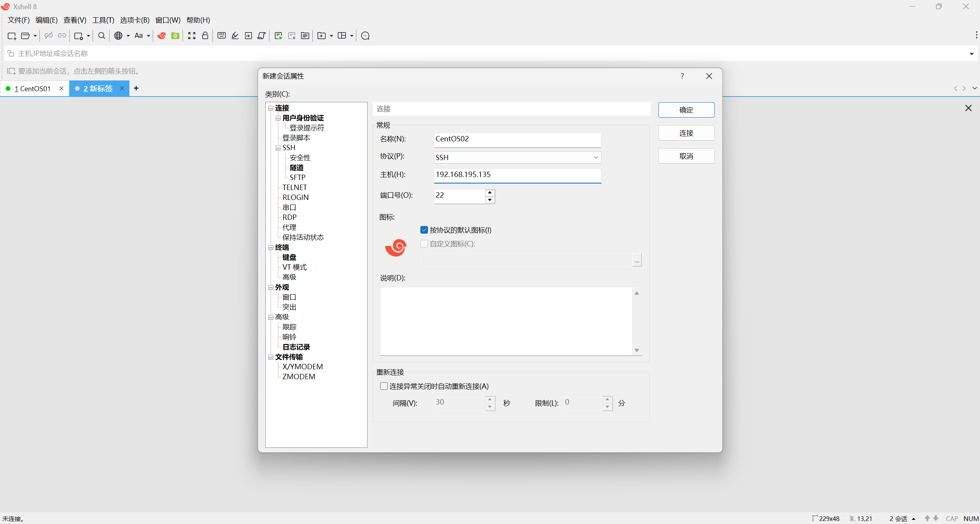Collapse the 终端 tree node
Viewport: 980px width, 524px height.
[271, 247]
